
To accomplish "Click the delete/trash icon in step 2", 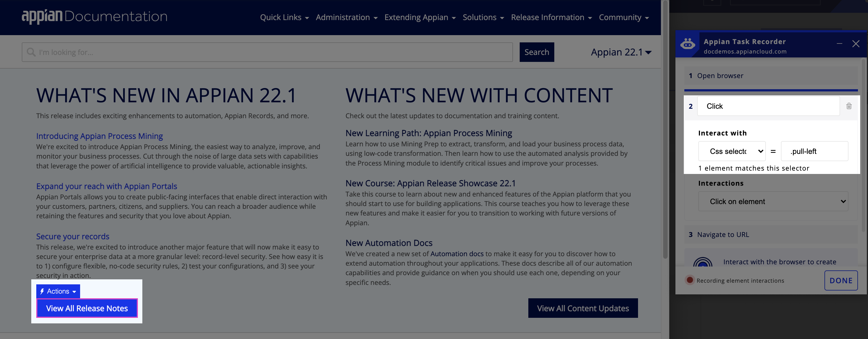I will tap(850, 106).
